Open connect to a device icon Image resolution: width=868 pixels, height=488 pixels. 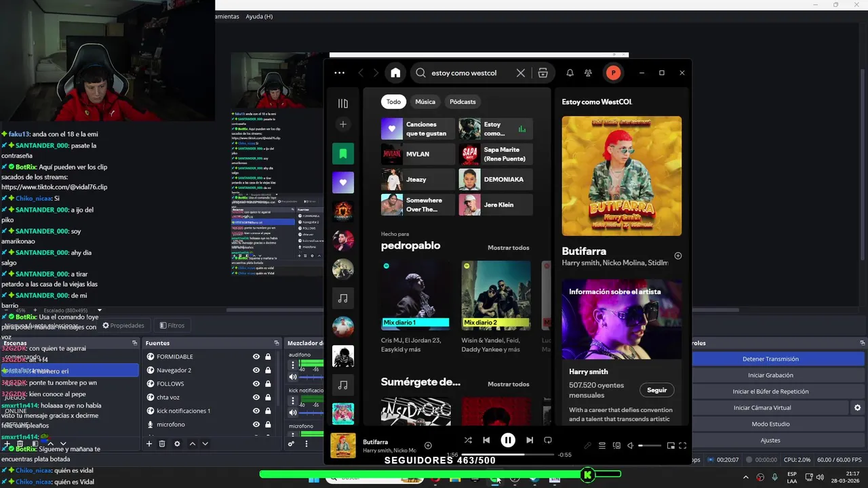pos(616,445)
